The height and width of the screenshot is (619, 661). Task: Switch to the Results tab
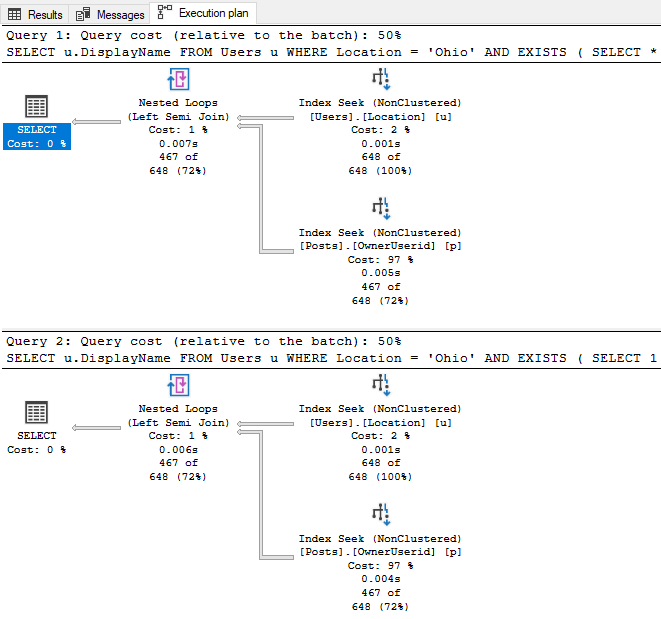point(36,14)
